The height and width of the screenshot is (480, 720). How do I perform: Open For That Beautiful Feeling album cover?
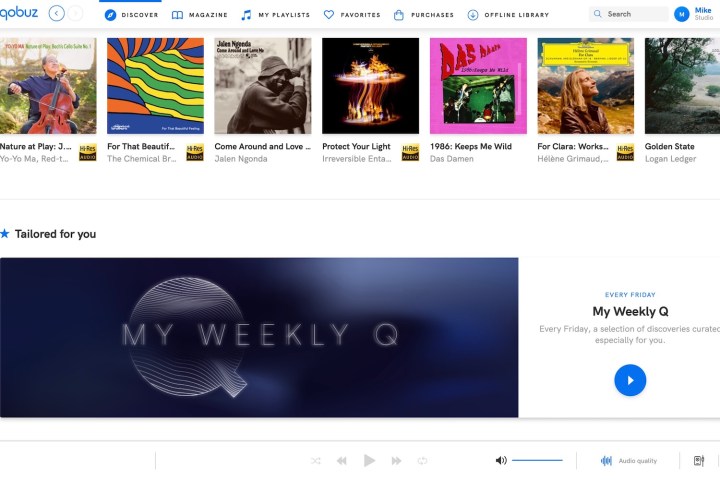156,86
